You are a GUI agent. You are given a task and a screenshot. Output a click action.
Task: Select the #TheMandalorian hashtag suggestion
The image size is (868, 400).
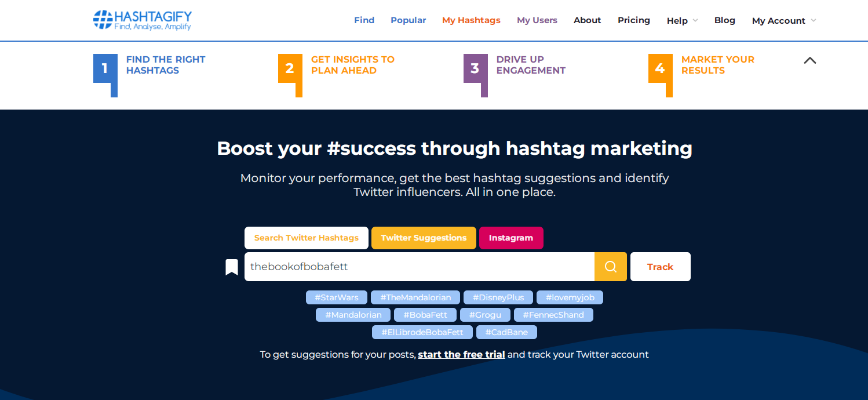pos(415,297)
